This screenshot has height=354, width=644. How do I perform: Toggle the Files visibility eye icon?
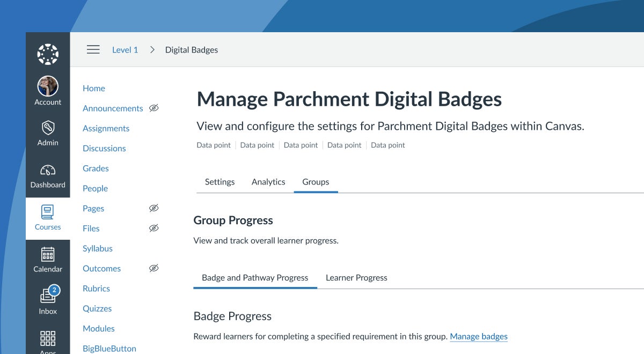(154, 228)
